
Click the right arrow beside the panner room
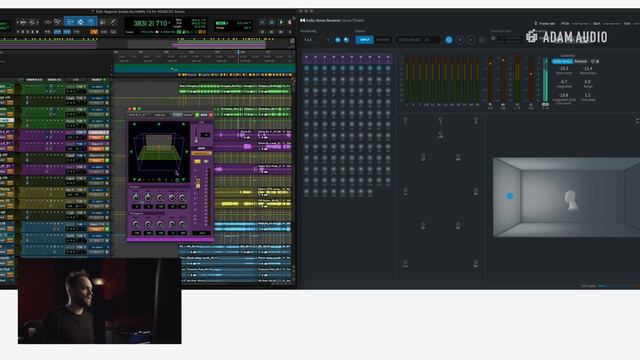[187, 151]
